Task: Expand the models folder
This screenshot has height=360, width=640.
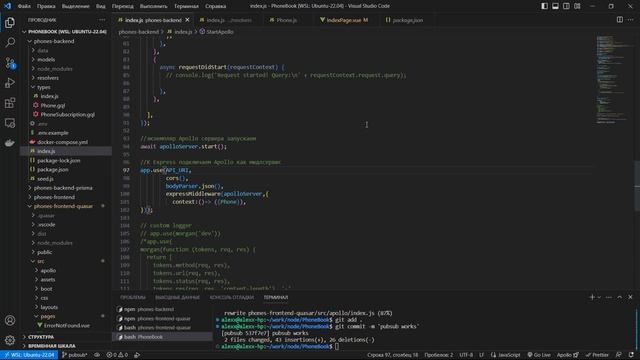Action: point(46,60)
